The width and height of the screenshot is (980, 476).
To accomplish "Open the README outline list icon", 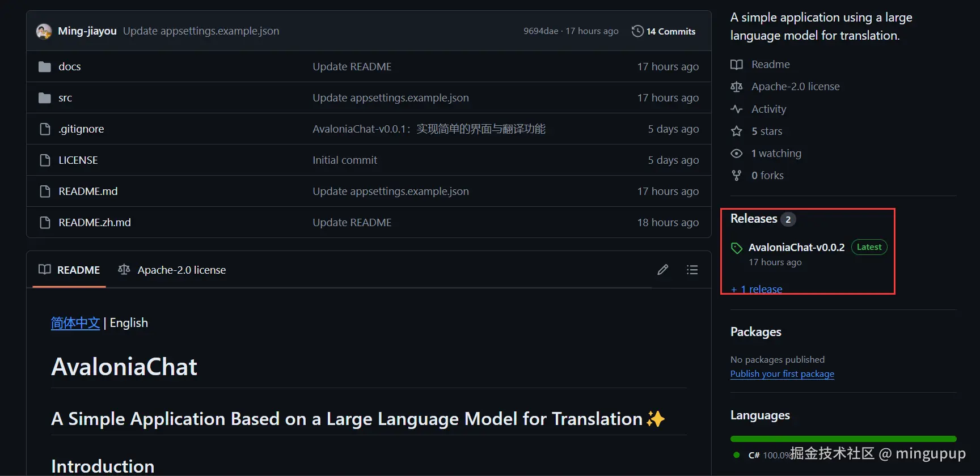I will click(692, 270).
